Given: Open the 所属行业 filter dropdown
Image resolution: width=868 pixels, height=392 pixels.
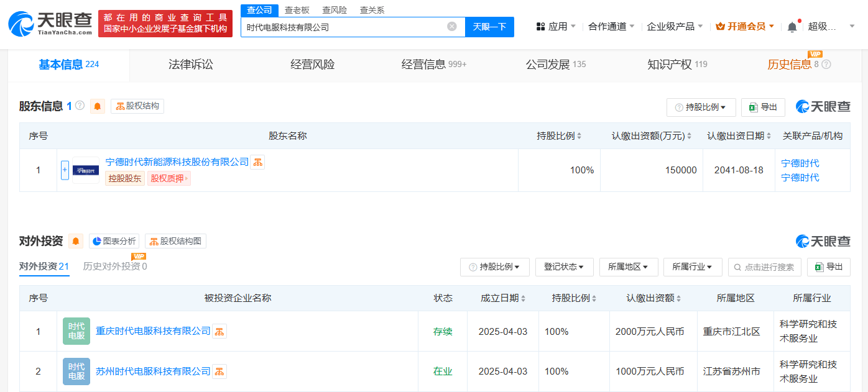Looking at the screenshot, I should point(692,267).
